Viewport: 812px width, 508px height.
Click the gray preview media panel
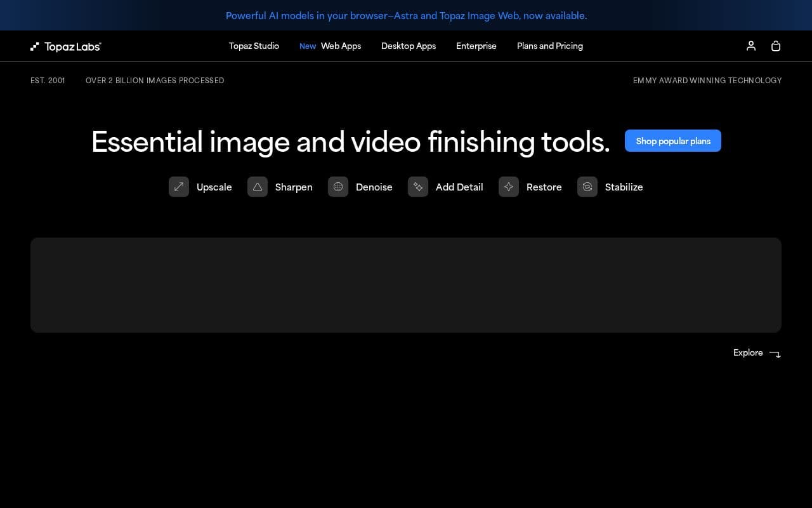(406, 285)
